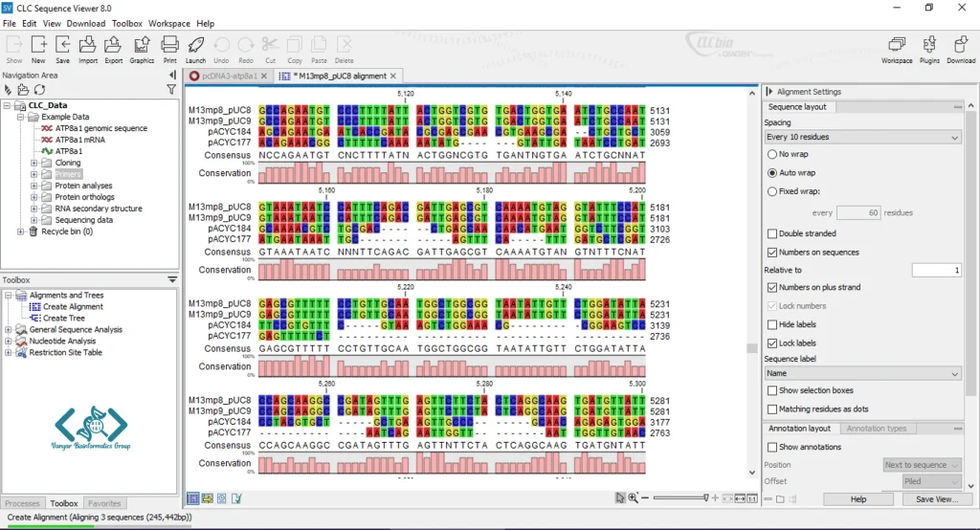Open the Edit menu
The width and height of the screenshot is (980, 530).
30,23
